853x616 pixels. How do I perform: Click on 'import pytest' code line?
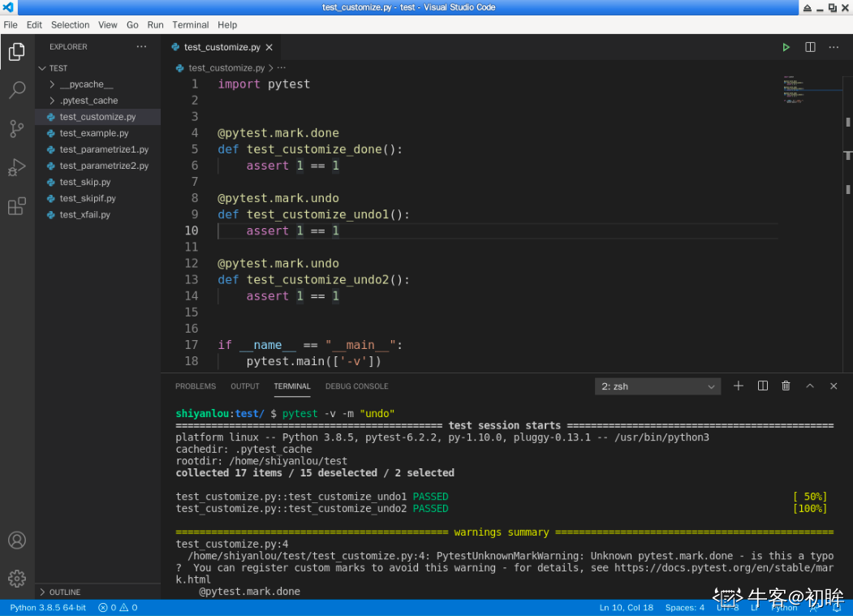(x=264, y=84)
